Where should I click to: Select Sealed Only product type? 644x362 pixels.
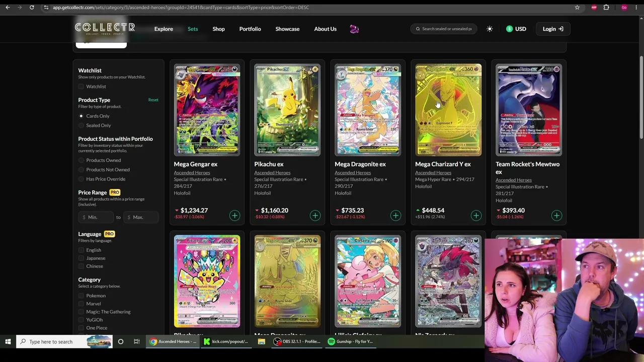(81, 126)
